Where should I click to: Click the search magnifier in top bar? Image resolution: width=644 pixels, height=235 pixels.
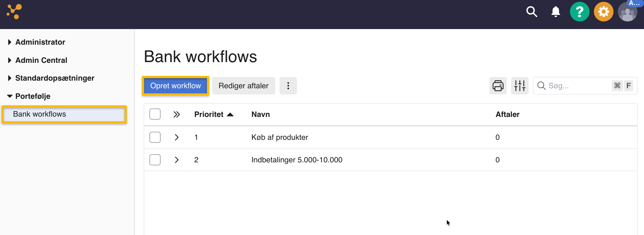pyautogui.click(x=531, y=12)
